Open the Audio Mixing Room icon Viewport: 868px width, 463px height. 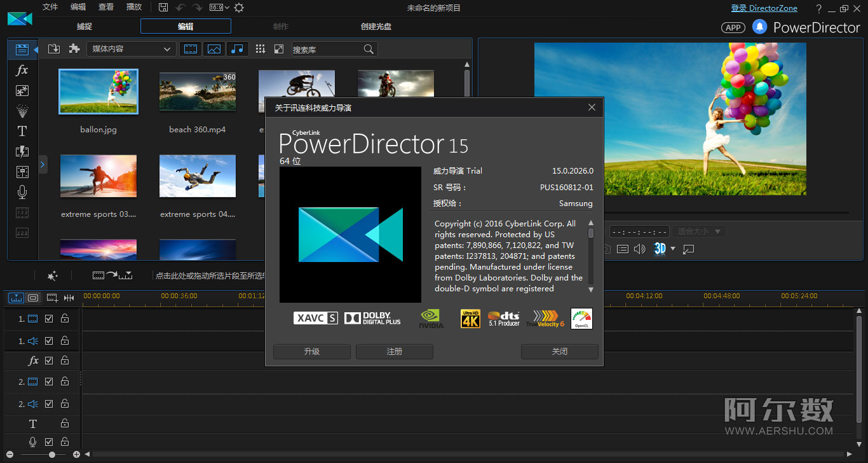22,172
